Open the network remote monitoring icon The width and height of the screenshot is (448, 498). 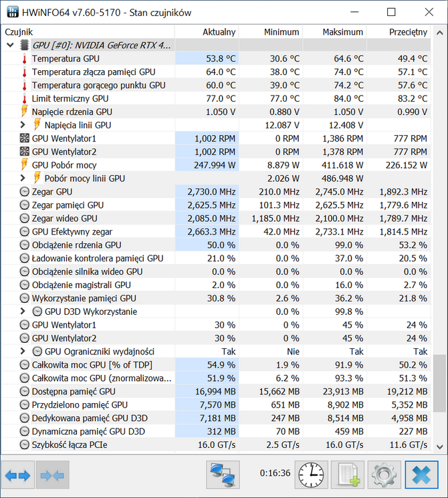(223, 475)
